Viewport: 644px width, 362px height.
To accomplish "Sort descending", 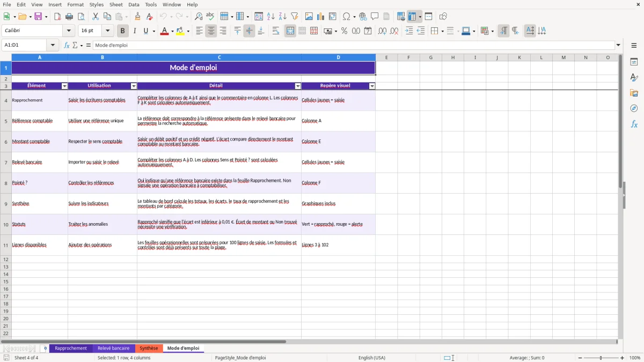I will pyautogui.click(x=283, y=17).
